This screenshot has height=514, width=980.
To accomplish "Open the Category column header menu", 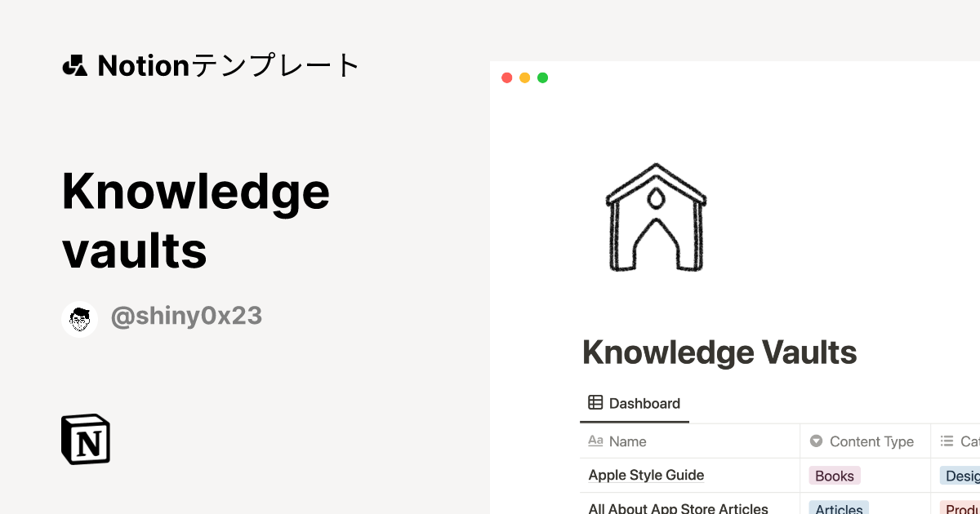I will point(964,441).
